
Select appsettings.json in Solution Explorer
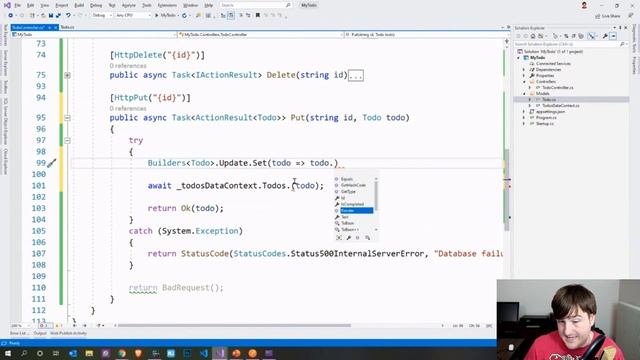550,111
